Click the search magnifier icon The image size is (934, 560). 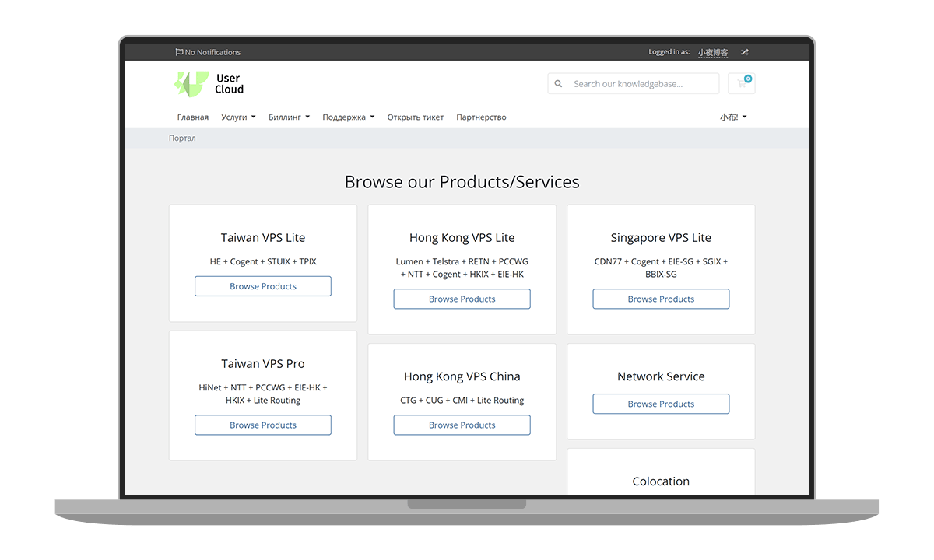(558, 84)
